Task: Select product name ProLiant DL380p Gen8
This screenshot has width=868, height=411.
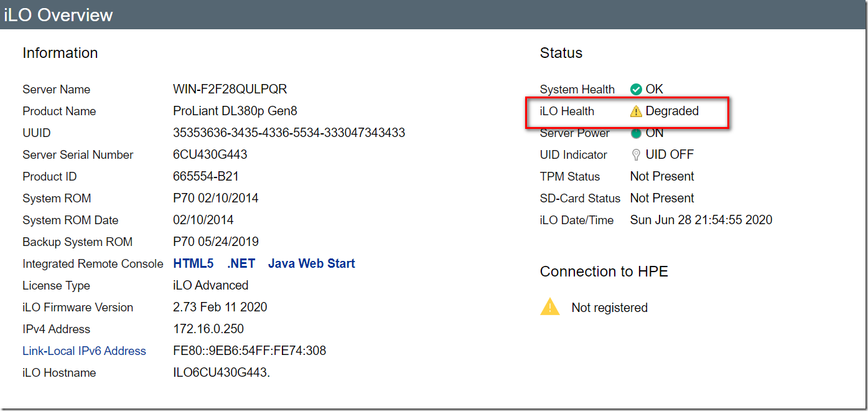Action: (235, 111)
